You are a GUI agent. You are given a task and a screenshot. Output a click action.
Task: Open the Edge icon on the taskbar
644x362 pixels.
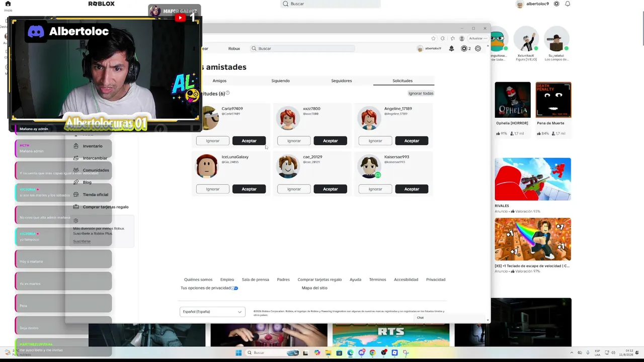(x=350, y=352)
